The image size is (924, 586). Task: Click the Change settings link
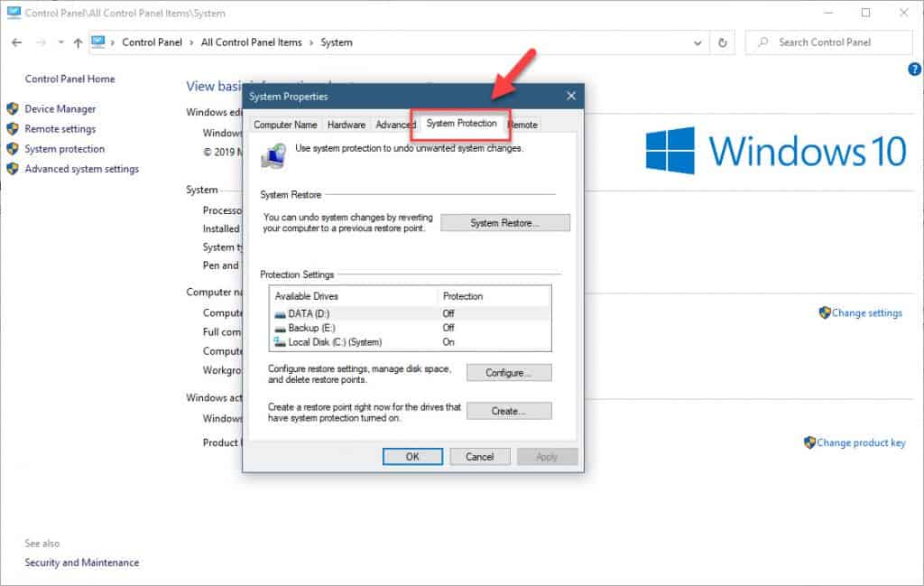(870, 312)
